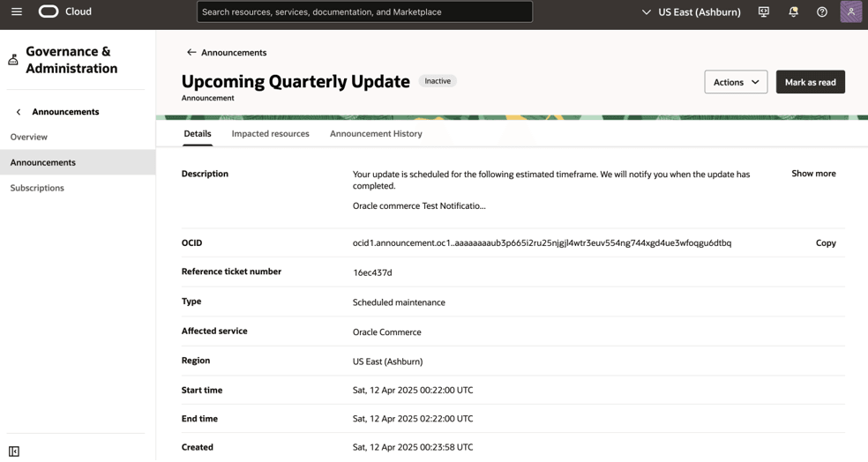Image resolution: width=868 pixels, height=462 pixels.
Task: Click the OCID string value
Action: click(542, 242)
